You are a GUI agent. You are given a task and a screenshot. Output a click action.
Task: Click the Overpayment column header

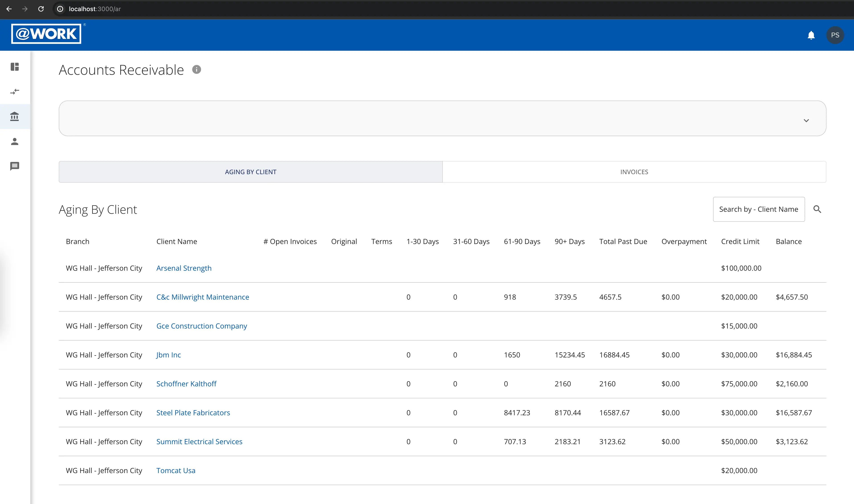[x=684, y=242]
